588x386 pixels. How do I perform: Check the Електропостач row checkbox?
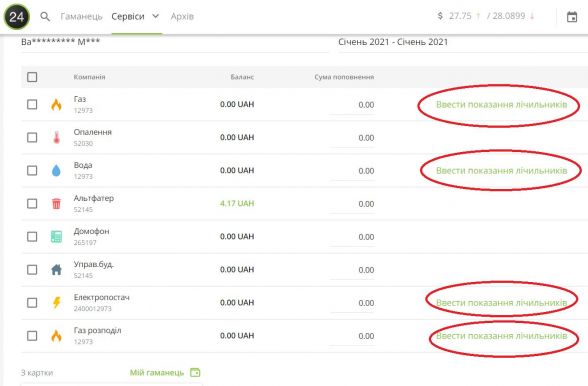(32, 303)
